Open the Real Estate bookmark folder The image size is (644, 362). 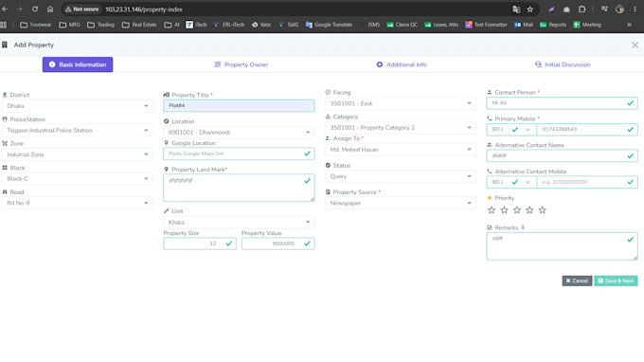(x=139, y=25)
